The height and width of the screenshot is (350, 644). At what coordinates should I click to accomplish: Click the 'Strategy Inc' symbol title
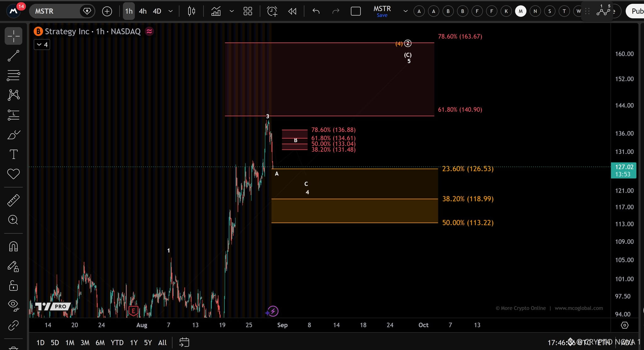pyautogui.click(x=67, y=31)
